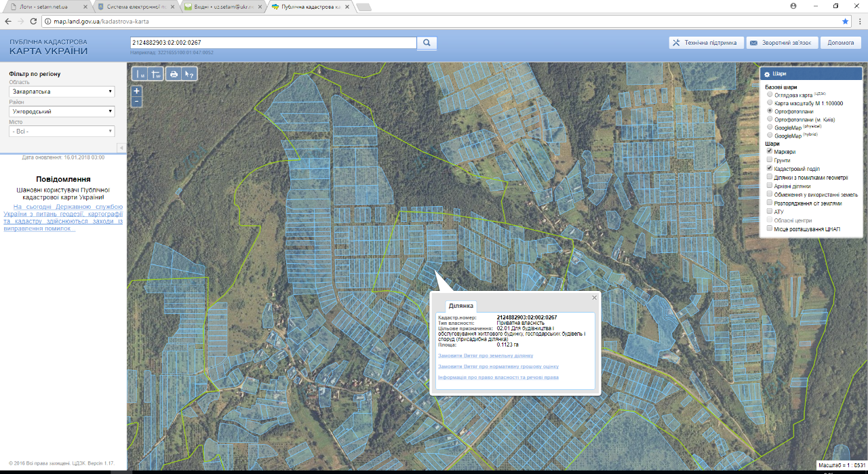Open the Район dropdown showing Ужгородський
Viewport: 868px width, 474px height.
coord(62,111)
